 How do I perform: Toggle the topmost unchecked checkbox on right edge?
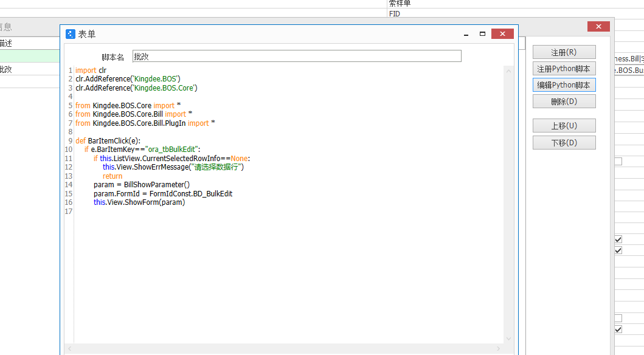pos(618,161)
